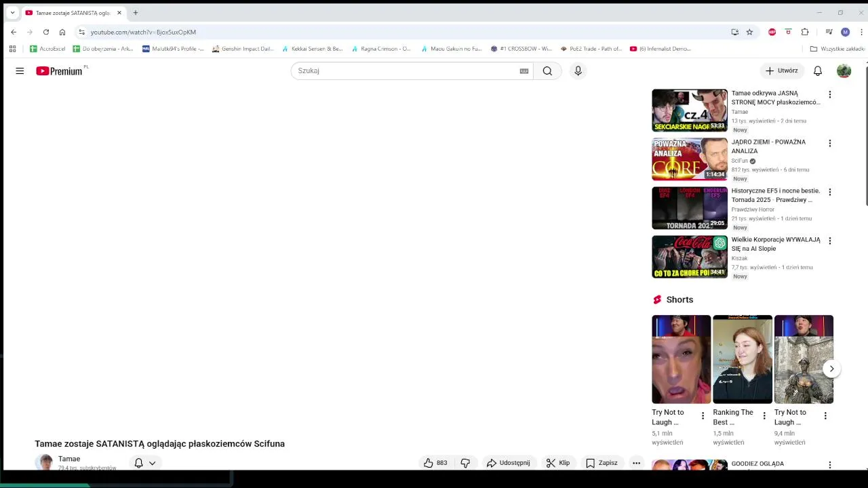Screen dimensions: 868x488
Task: Close the 'Tamae zostaje SATANISTĄ' tab
Action: 119,12
